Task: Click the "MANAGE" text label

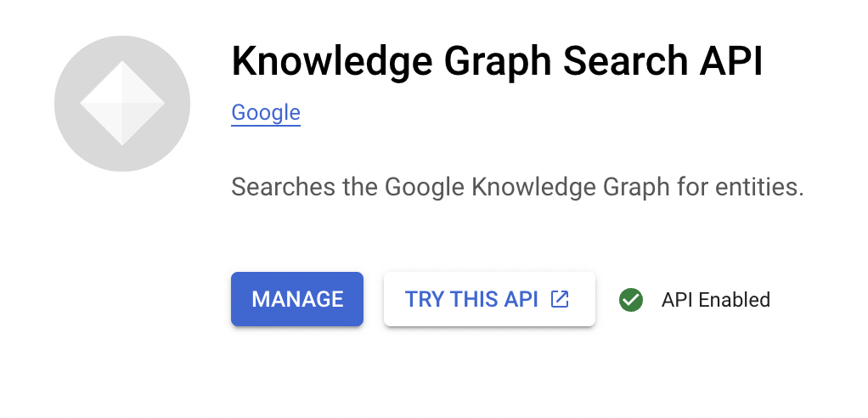Action: pos(297,299)
